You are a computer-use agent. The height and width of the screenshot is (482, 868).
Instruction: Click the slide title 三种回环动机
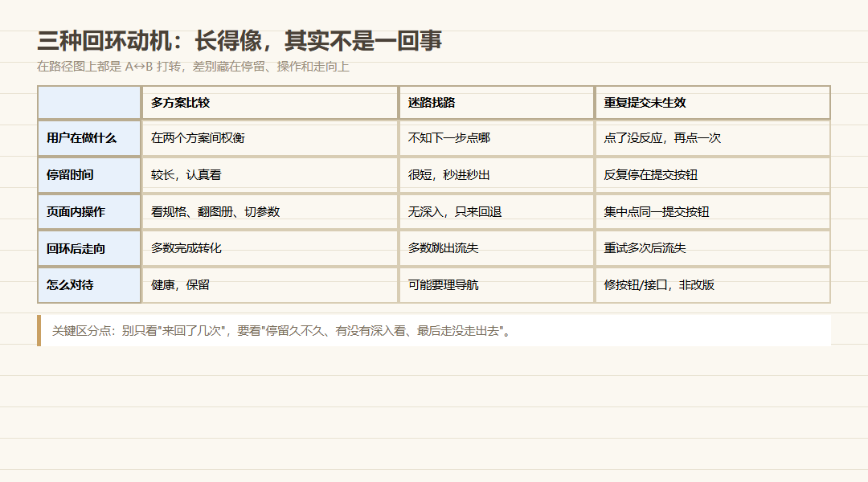click(x=240, y=40)
